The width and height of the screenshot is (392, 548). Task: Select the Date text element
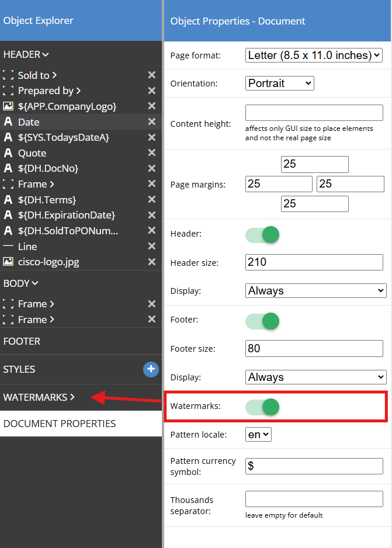(29, 122)
